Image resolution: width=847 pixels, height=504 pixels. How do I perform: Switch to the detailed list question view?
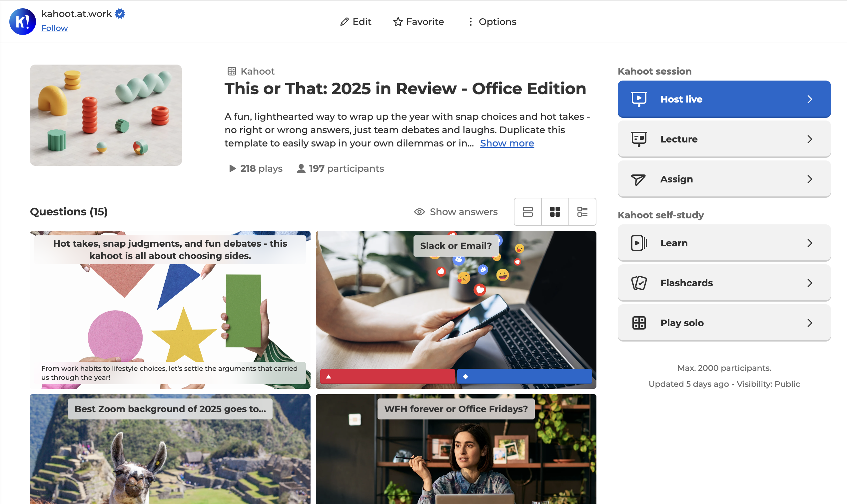point(582,212)
